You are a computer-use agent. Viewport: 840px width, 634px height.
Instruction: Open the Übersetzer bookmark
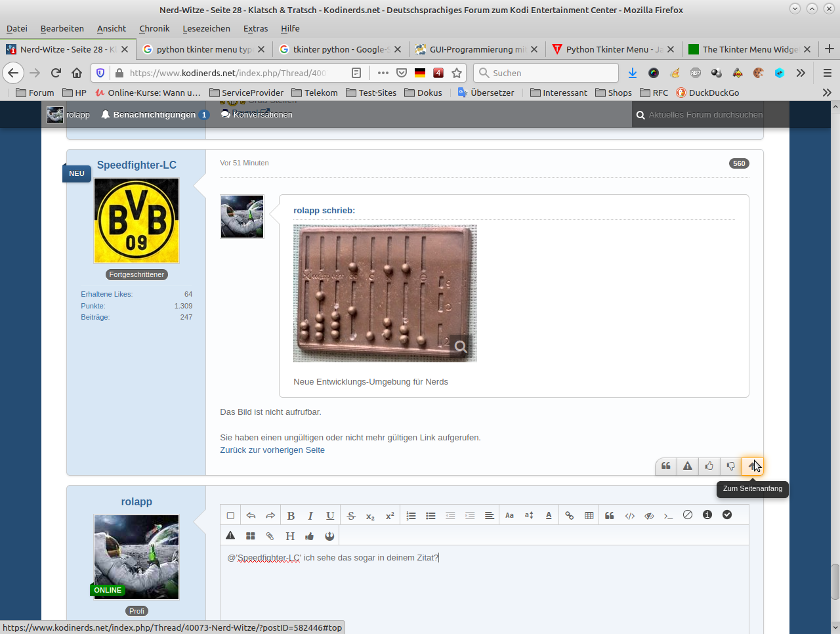pos(486,93)
